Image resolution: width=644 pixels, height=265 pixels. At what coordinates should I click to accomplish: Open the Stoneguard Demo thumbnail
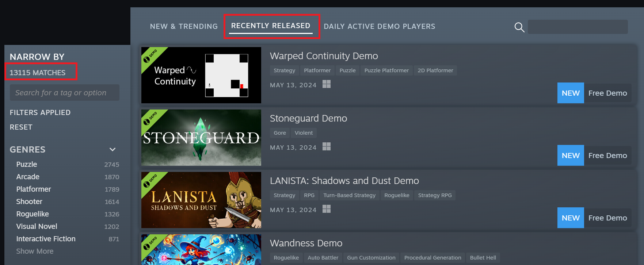(201, 138)
